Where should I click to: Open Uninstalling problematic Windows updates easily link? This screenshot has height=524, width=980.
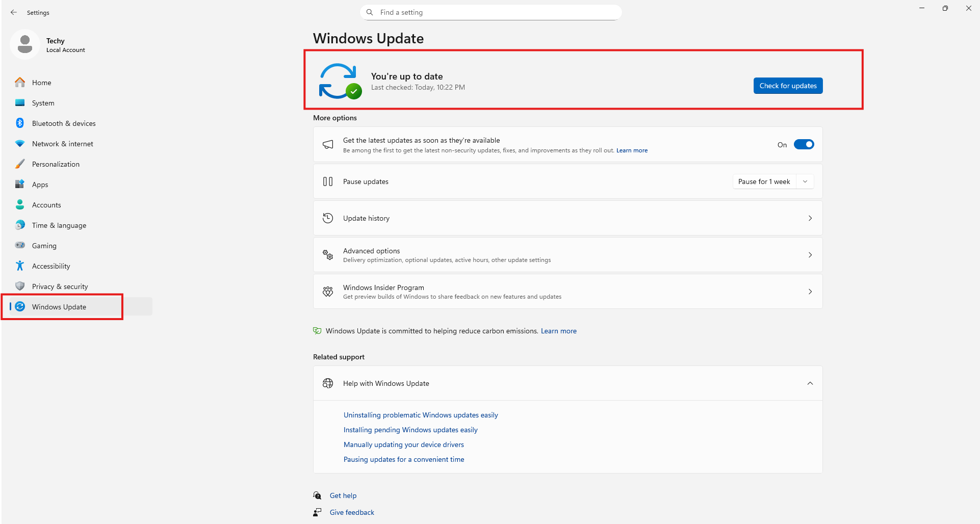pos(421,415)
